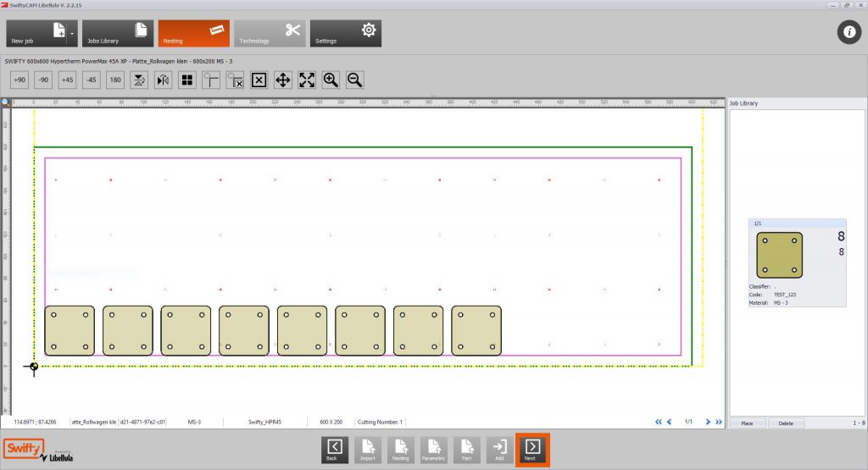Flip the part vertically with mirror icon

(139, 80)
